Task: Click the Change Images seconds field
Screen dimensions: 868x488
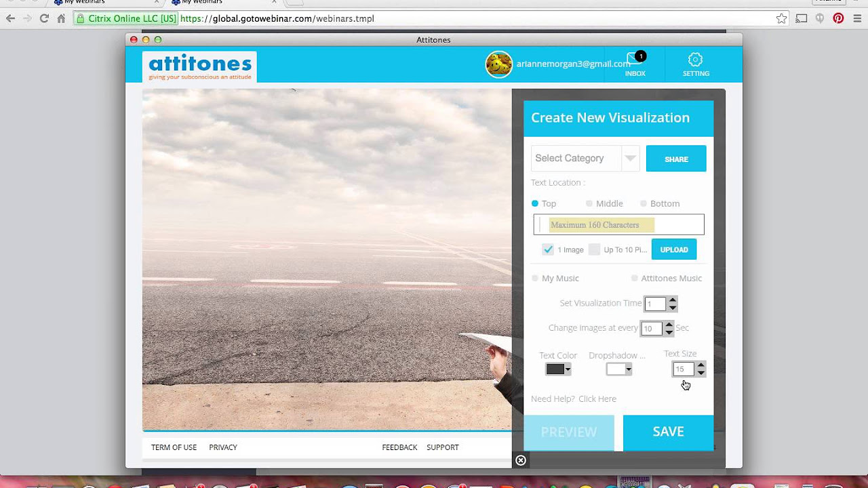Action: point(652,329)
